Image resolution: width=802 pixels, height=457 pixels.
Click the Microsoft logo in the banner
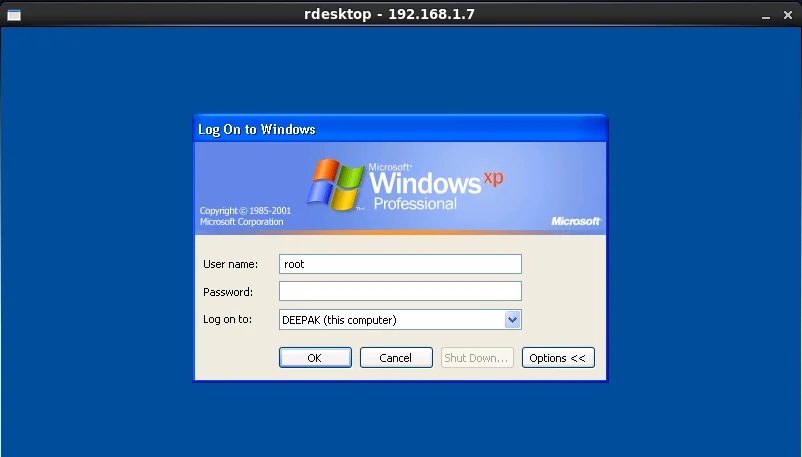575,221
